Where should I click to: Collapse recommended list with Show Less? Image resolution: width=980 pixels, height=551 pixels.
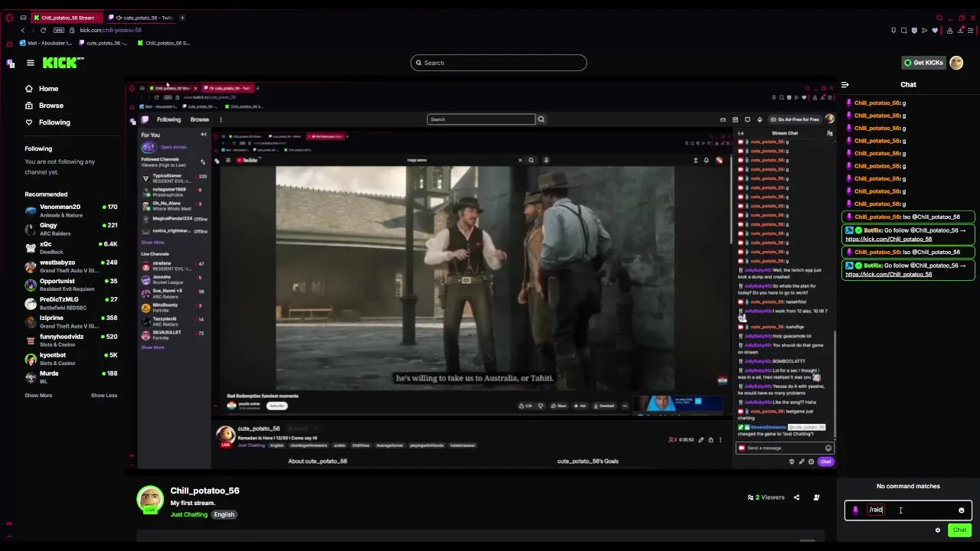pos(104,396)
